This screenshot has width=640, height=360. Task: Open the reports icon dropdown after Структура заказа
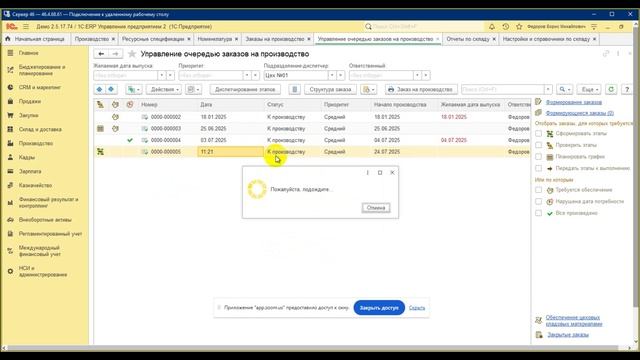point(368,89)
